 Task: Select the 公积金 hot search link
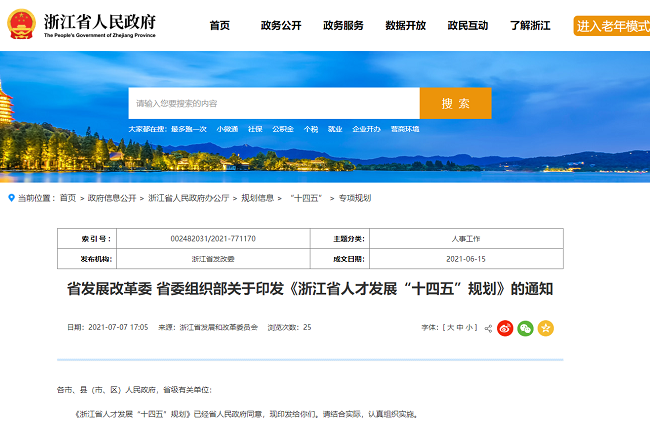[x=282, y=129]
